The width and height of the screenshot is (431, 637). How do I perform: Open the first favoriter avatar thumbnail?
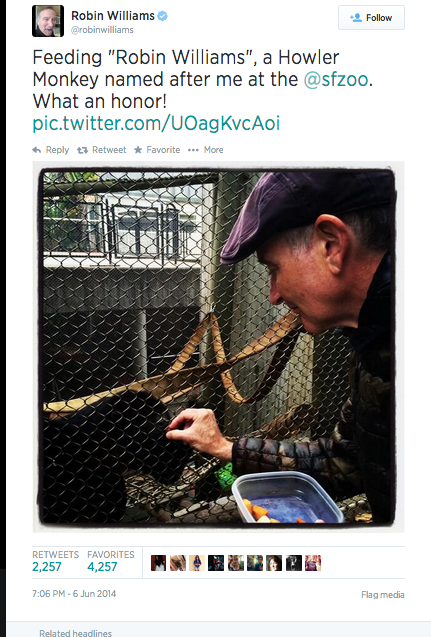pyautogui.click(x=158, y=563)
